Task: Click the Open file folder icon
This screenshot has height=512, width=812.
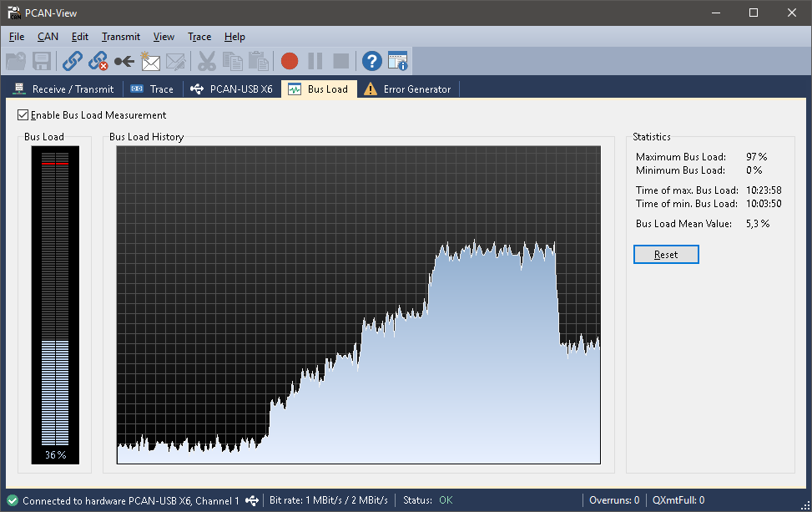Action: coord(16,61)
